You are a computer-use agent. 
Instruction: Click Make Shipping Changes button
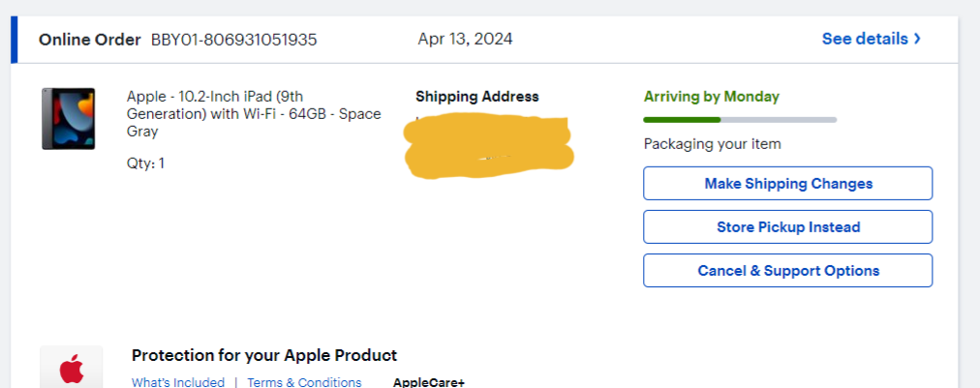point(787,184)
